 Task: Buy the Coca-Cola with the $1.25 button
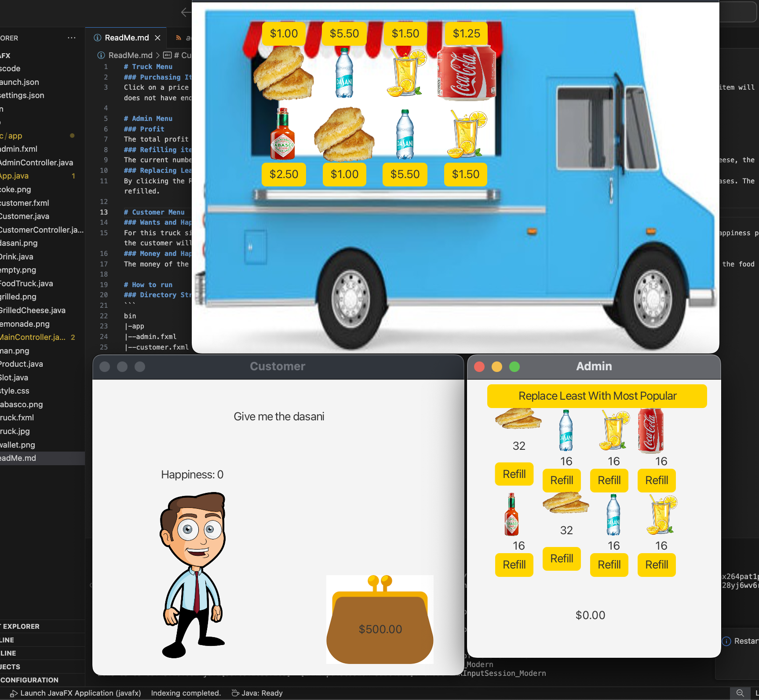coord(466,34)
